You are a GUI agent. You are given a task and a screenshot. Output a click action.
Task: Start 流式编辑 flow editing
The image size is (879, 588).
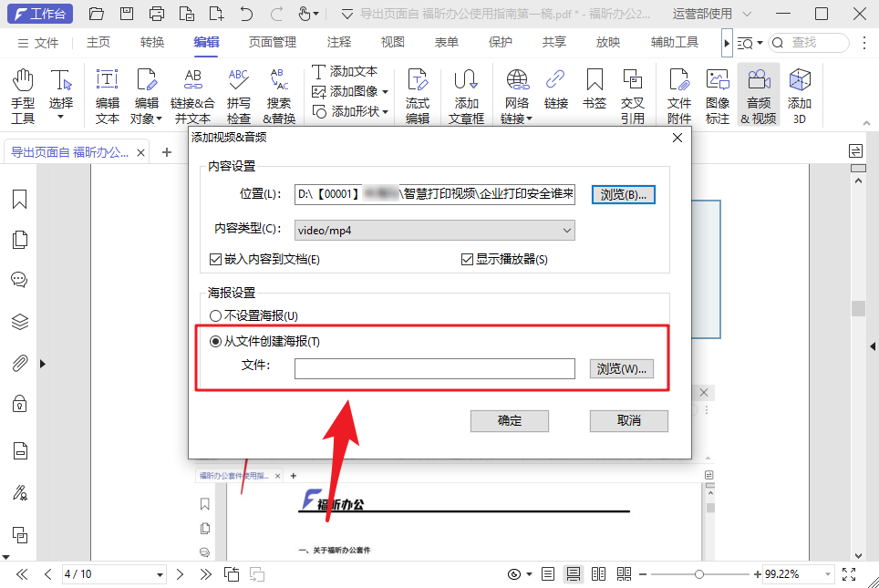coord(418,94)
